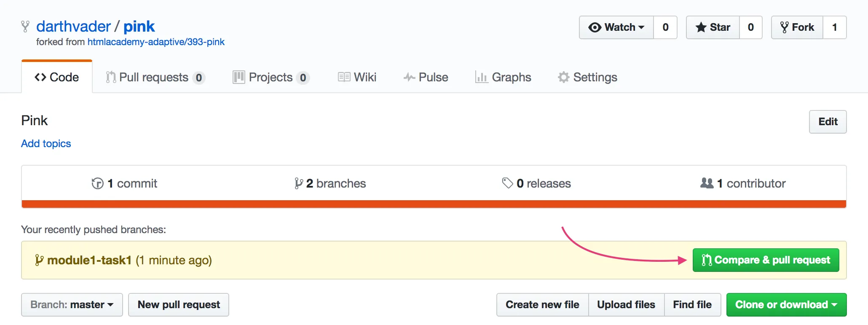
Task: Click the bar chart icon on Graphs tab
Action: coord(482,77)
